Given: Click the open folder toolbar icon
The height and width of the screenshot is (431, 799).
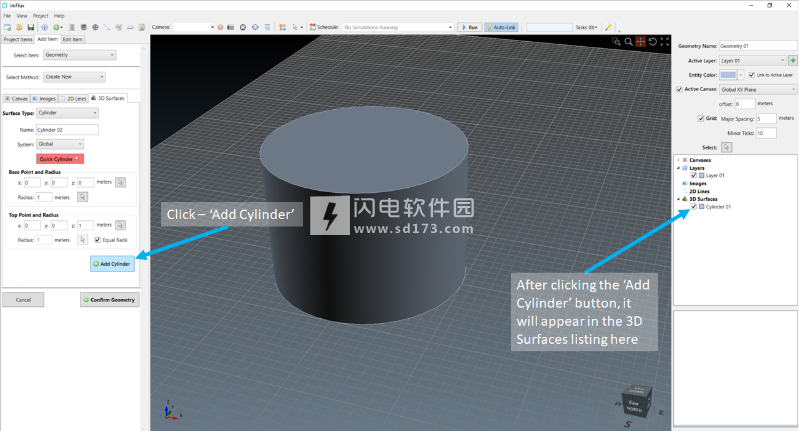Looking at the screenshot, I should pos(19,27).
